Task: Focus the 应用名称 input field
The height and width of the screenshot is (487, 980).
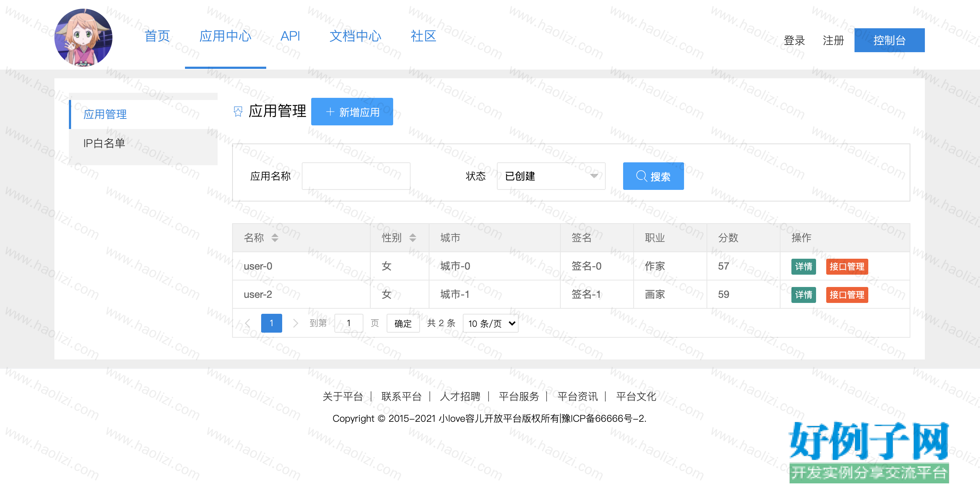Action: [356, 176]
